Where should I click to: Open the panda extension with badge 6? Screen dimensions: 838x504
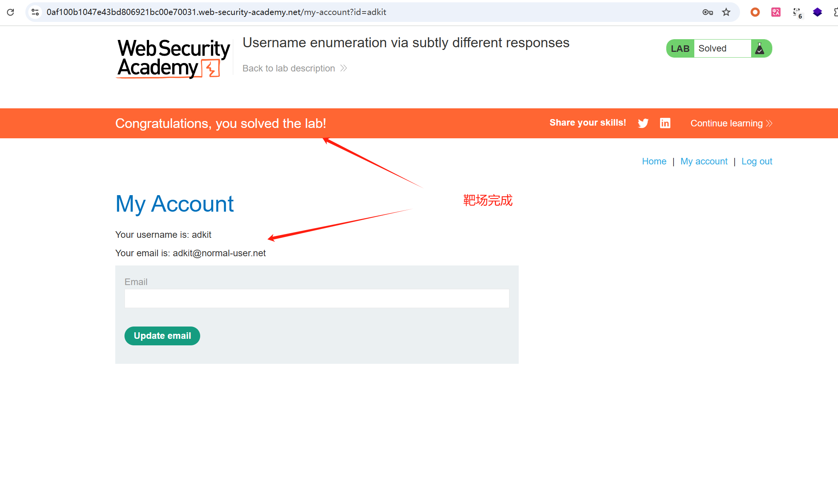[x=797, y=13]
